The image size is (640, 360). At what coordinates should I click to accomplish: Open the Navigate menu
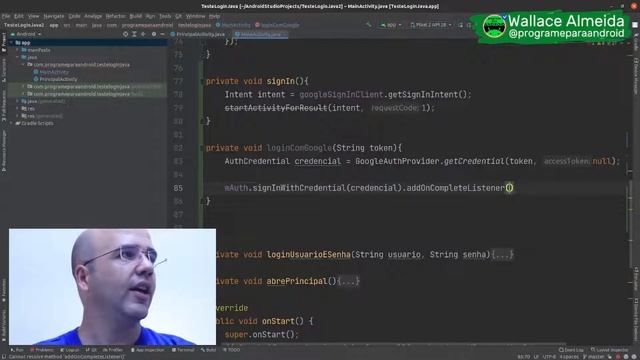pos(54,16)
